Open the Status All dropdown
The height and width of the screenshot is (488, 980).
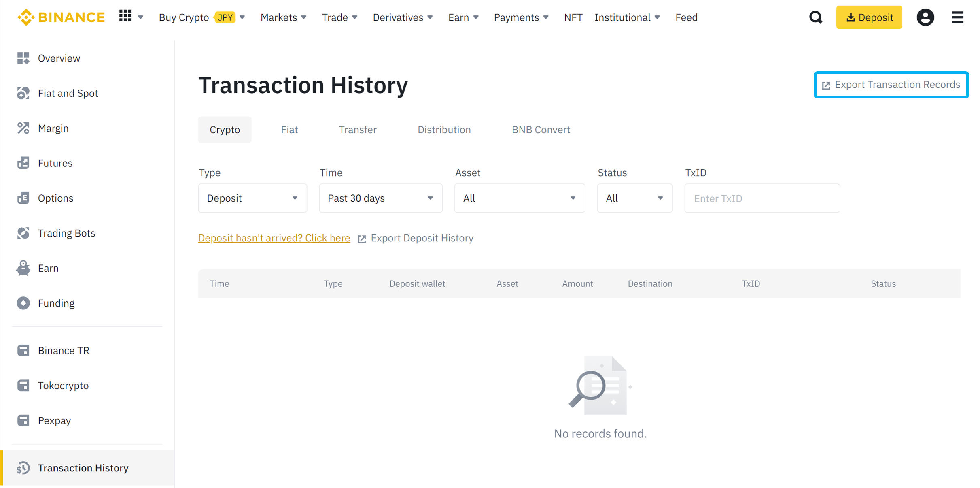pos(635,198)
